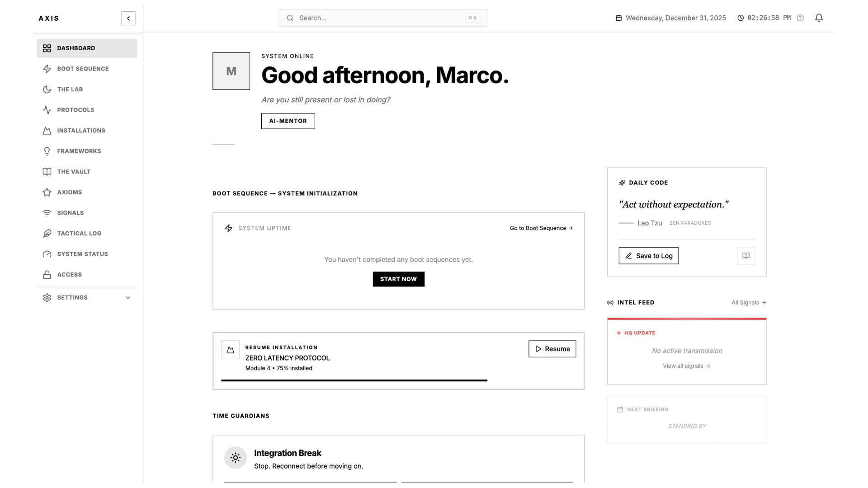Click the Boot Sequence lightning icon in the sidebar
Image resolution: width=868 pixels, height=488 pixels.
(47, 69)
